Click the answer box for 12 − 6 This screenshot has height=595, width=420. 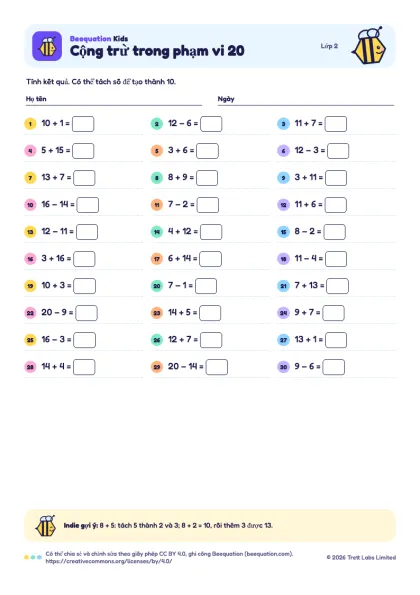tap(211, 124)
